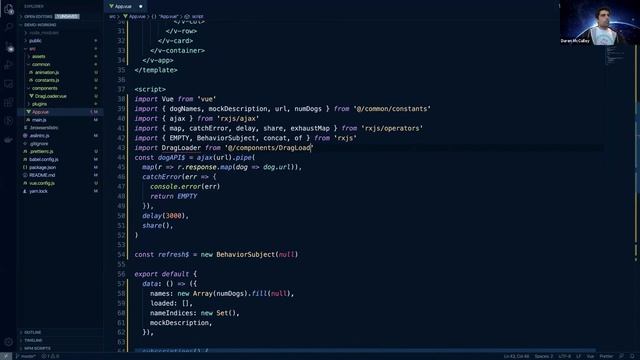Open constants.js in the explorer
This screenshot has height=360, width=640.
coord(47,80)
